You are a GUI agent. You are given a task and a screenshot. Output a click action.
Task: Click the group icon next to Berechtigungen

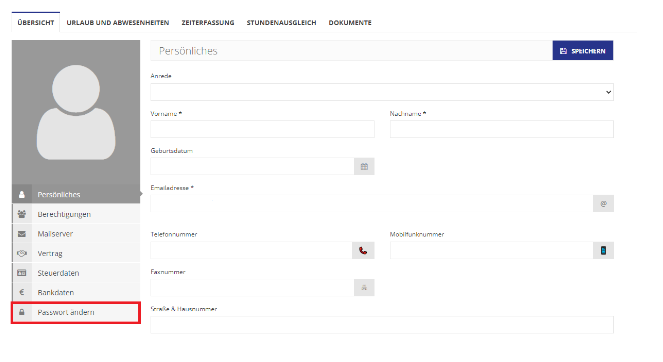[22, 214]
